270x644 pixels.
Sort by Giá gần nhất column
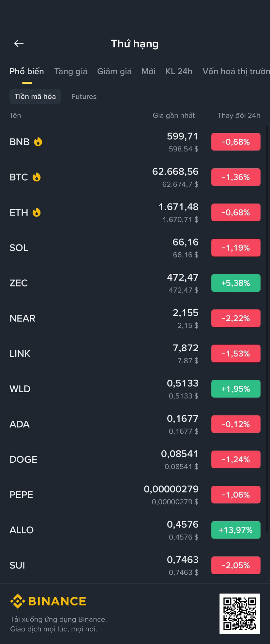coord(174,115)
